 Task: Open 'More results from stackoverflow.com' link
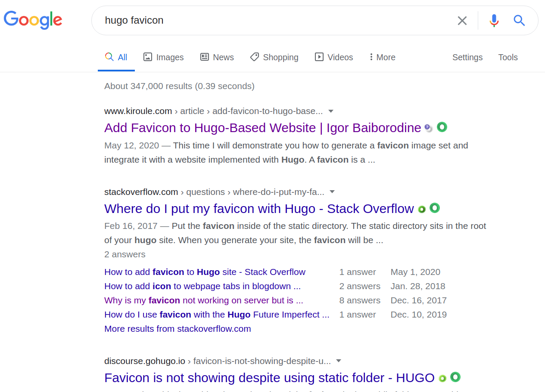click(178, 329)
